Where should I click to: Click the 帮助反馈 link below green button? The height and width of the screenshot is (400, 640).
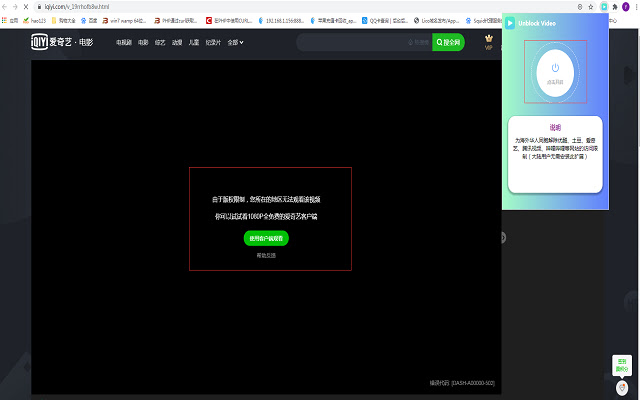click(266, 256)
